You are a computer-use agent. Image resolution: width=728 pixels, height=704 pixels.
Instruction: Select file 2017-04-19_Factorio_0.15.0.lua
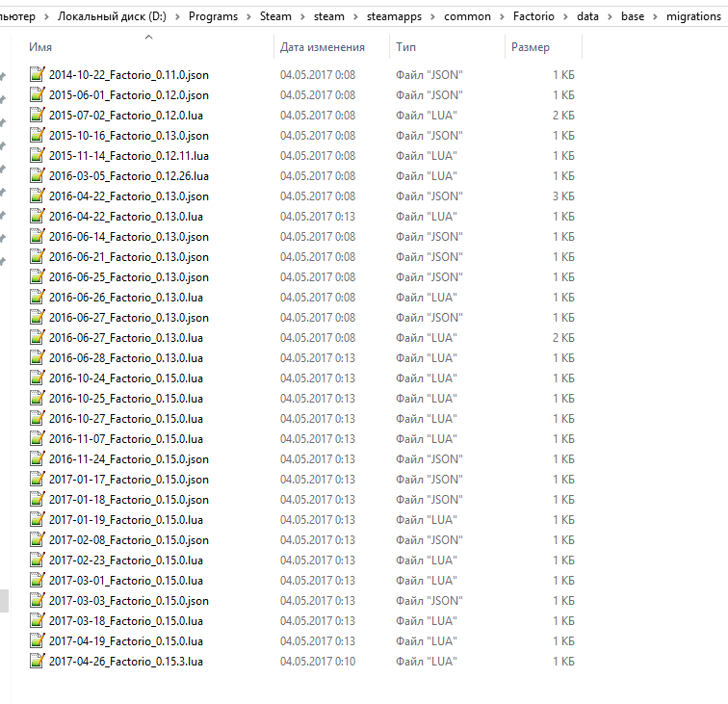126,640
